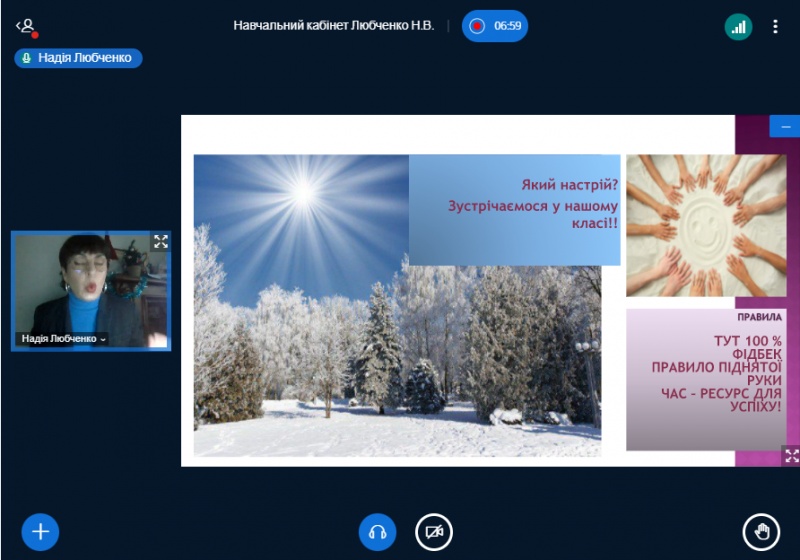Enable webcam sharing with the camera button

click(434, 532)
